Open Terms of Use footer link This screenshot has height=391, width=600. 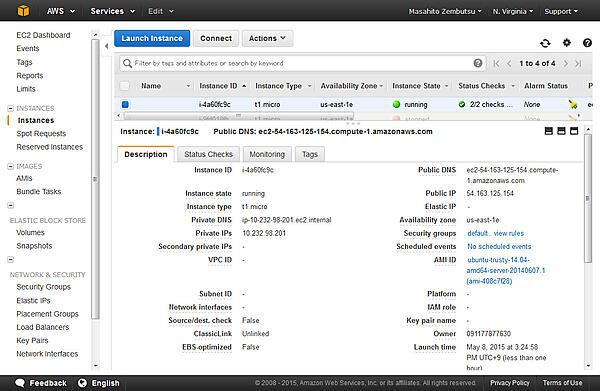click(562, 383)
